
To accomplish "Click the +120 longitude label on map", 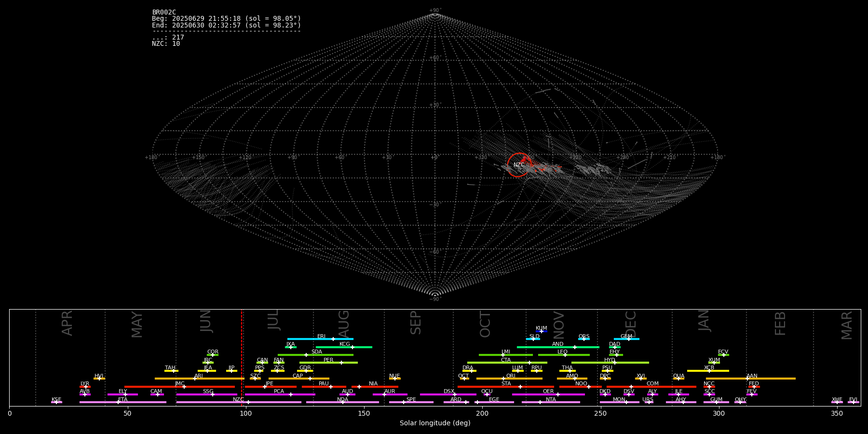I will point(245,158).
